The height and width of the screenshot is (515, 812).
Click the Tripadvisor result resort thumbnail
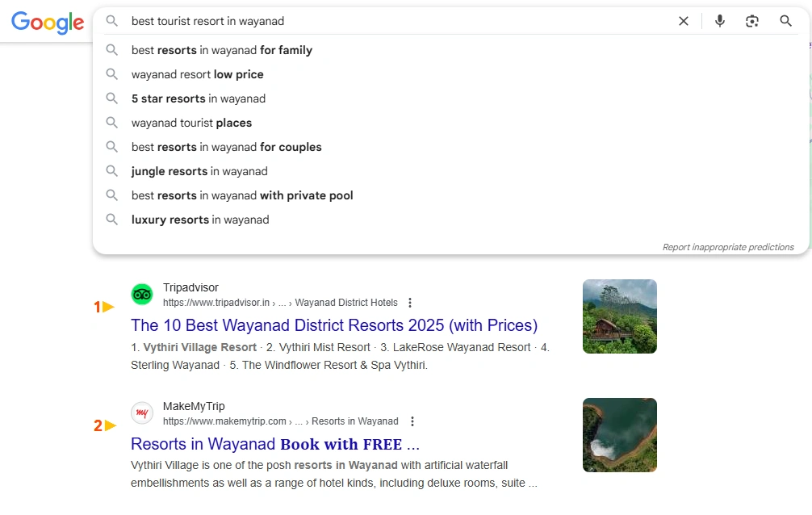619,316
